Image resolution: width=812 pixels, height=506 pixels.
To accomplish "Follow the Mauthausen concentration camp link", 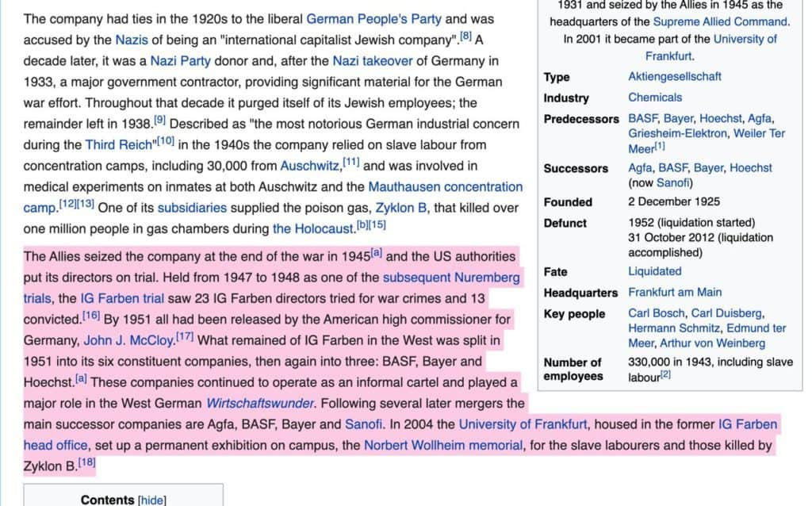I will click(445, 186).
